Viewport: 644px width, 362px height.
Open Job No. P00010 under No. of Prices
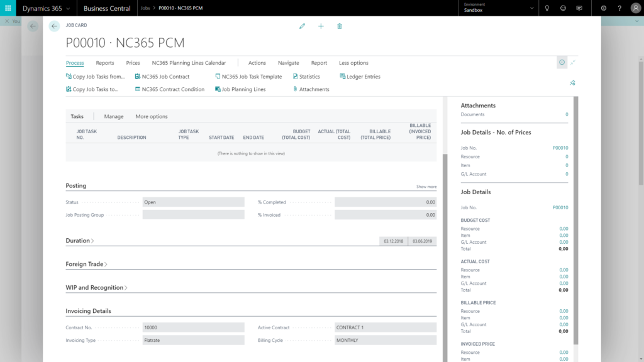click(x=560, y=148)
